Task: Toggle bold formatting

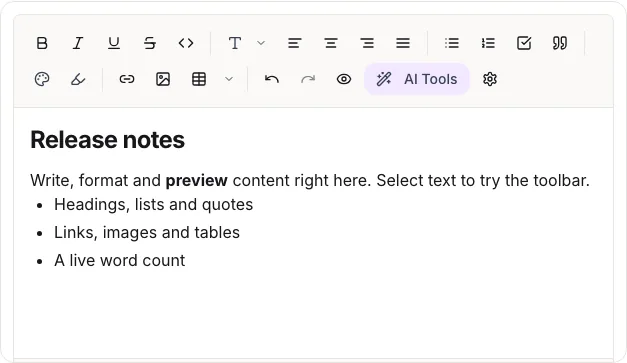Action: (x=42, y=43)
